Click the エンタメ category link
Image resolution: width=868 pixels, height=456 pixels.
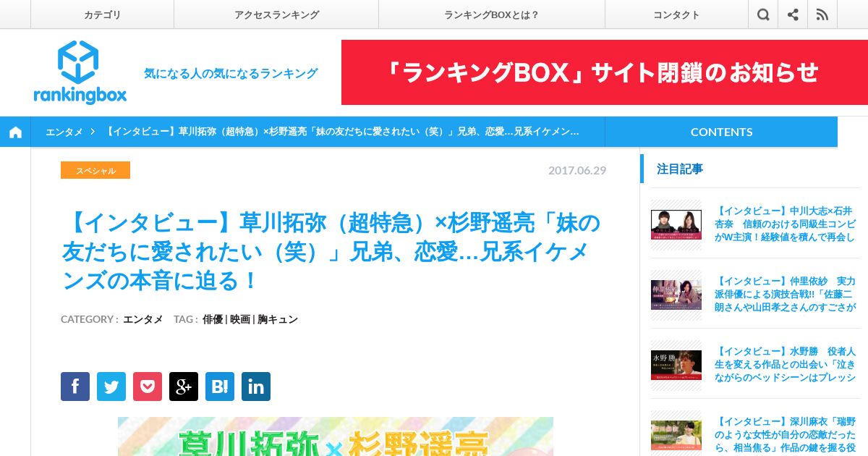(x=143, y=319)
